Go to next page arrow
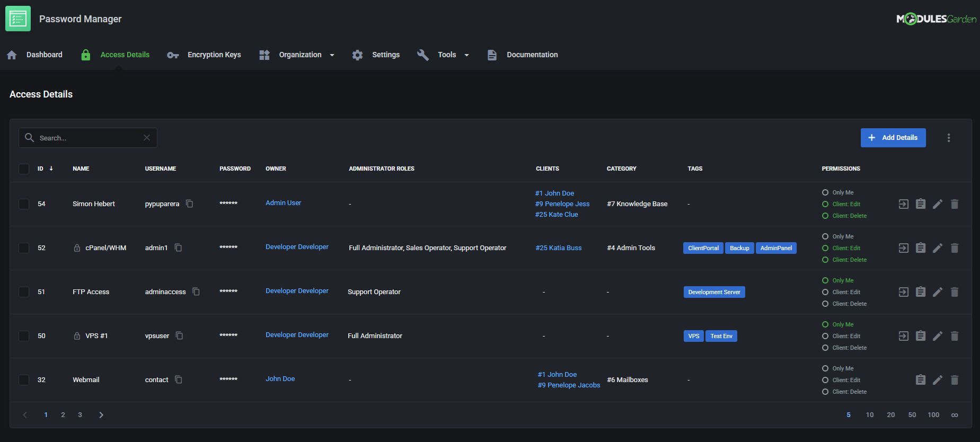Screen dimensions: 980x442 tap(101, 415)
